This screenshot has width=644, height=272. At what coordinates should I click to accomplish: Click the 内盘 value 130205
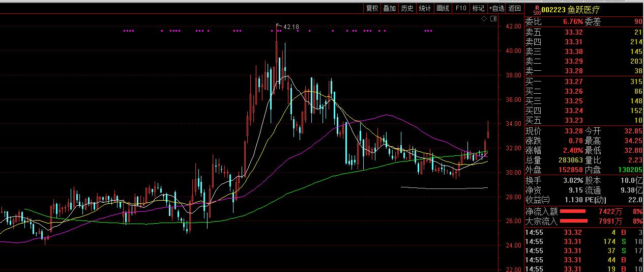[631, 170]
